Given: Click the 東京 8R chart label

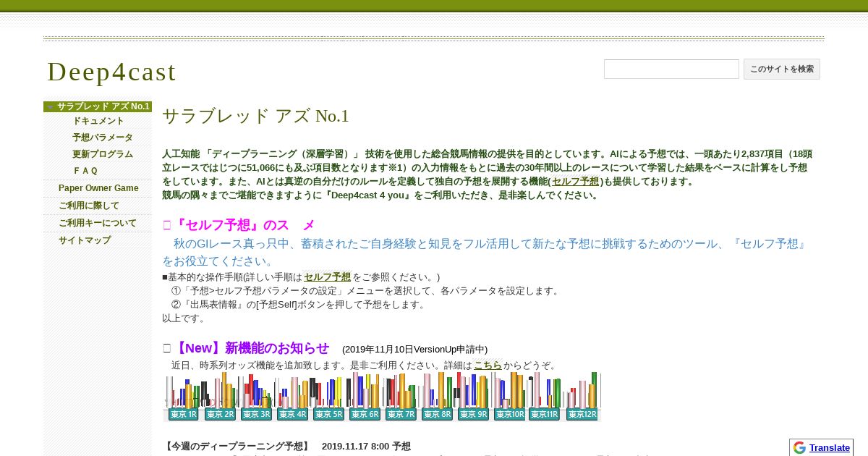Looking at the screenshot, I should (x=436, y=414).
